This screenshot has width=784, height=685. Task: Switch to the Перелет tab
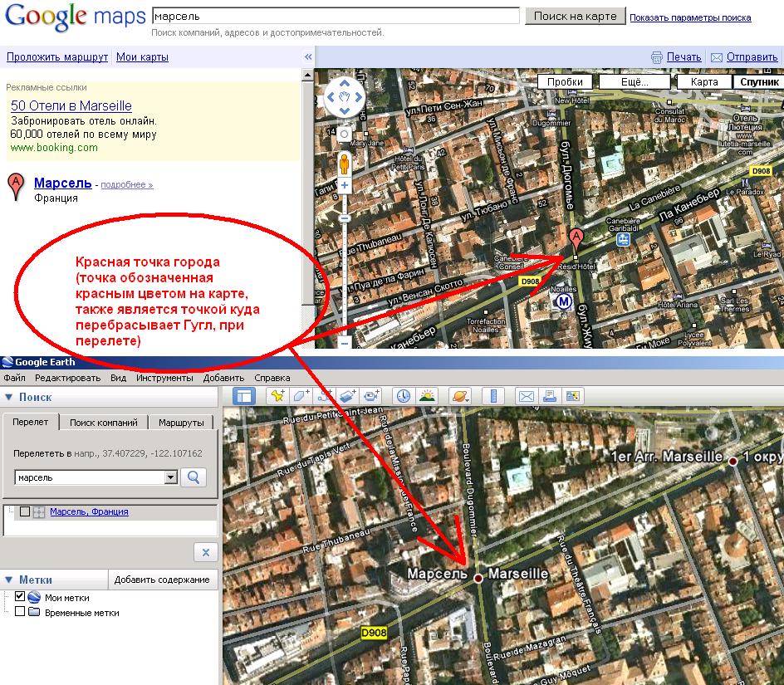(31, 422)
